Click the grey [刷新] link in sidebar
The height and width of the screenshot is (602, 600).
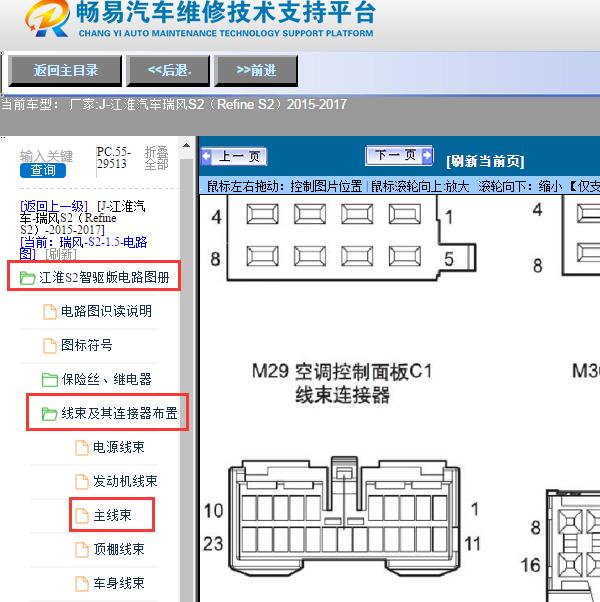coord(61,254)
